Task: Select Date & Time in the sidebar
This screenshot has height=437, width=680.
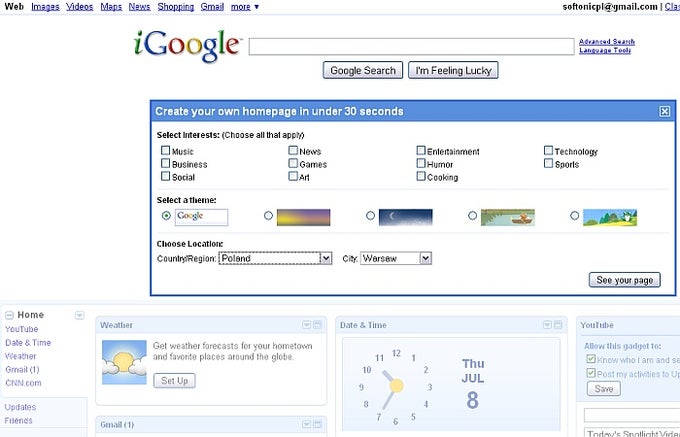Action: [28, 342]
